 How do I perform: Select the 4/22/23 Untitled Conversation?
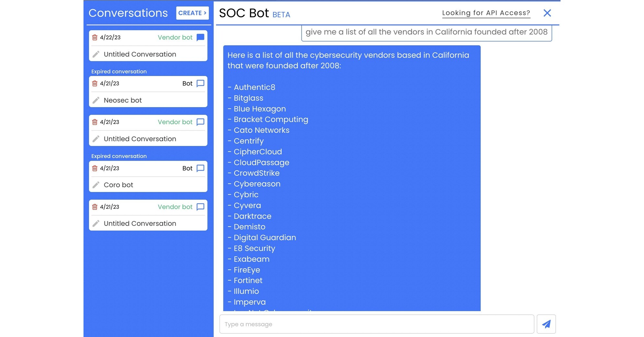(x=139, y=54)
